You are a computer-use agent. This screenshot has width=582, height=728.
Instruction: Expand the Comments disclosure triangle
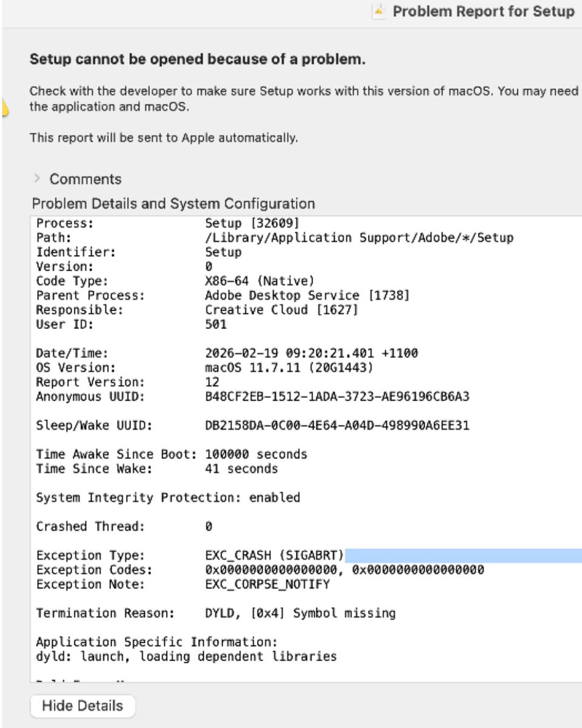(37, 179)
